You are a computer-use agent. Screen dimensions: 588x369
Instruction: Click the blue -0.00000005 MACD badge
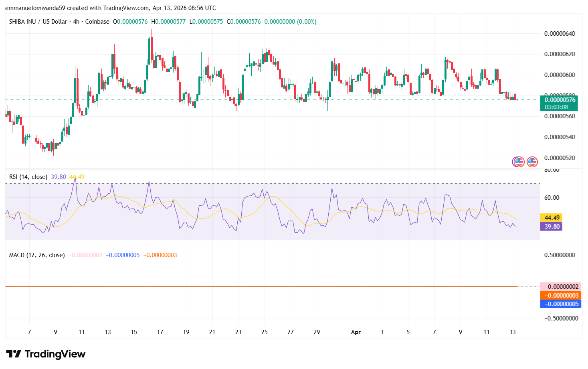[x=561, y=304]
